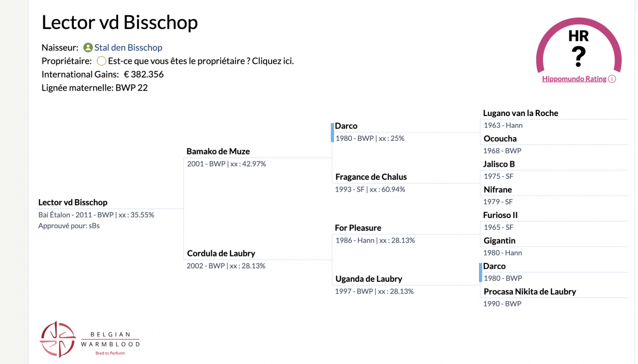Click the Hippomundo Rating info icon
638x364 pixels.
click(612, 79)
